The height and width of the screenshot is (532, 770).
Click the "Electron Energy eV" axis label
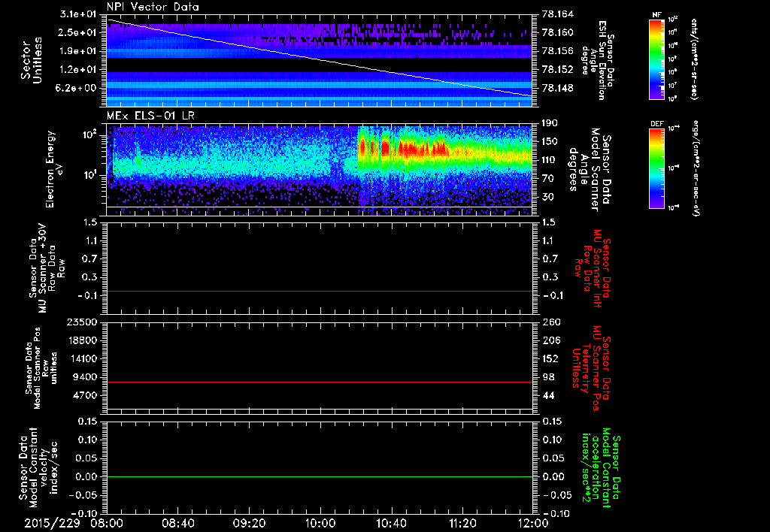pyautogui.click(x=53, y=169)
